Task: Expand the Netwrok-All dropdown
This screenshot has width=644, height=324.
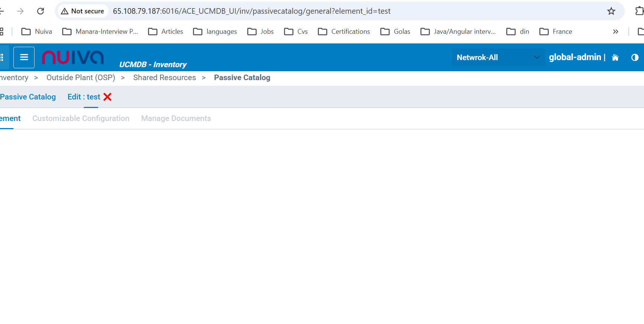Action: (x=498, y=58)
